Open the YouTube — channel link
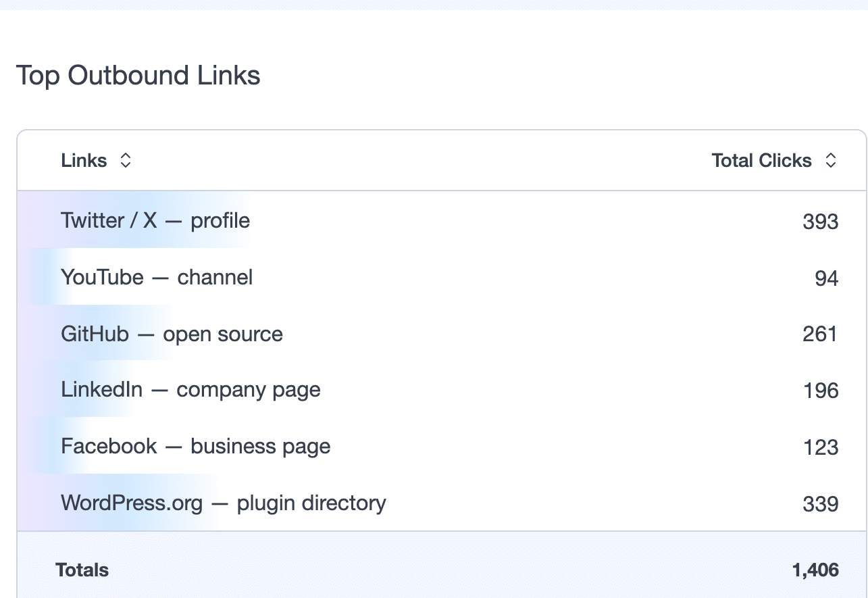The image size is (868, 598). pyautogui.click(x=157, y=278)
